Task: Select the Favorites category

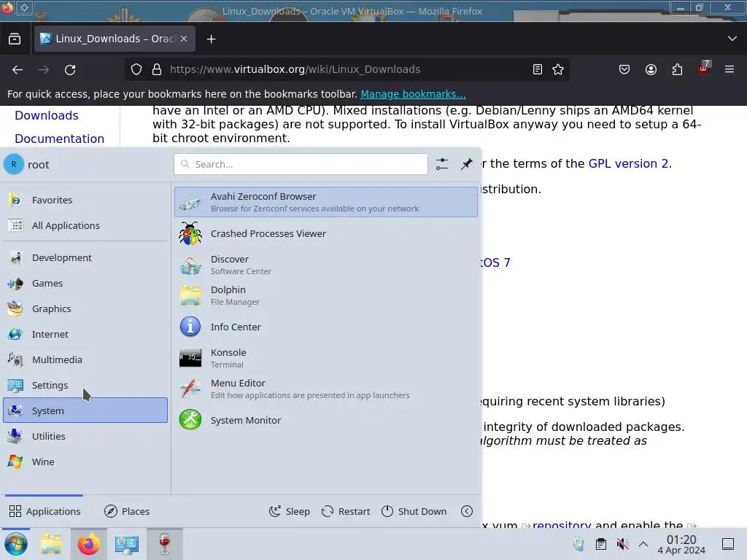Action: coord(85,200)
